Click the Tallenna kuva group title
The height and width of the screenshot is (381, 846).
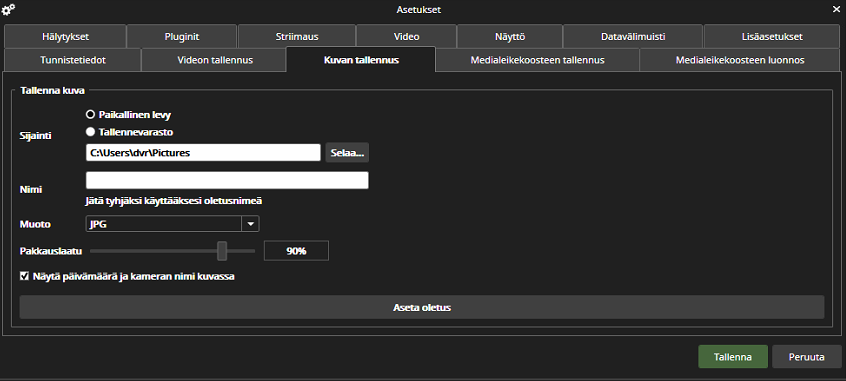tap(52, 91)
